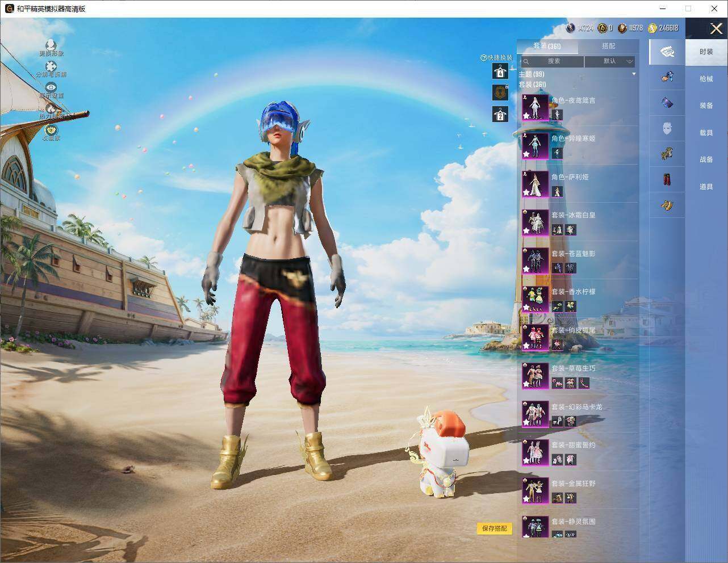Switch to the 套装(361) tab
This screenshot has height=563, width=728.
[547, 46]
